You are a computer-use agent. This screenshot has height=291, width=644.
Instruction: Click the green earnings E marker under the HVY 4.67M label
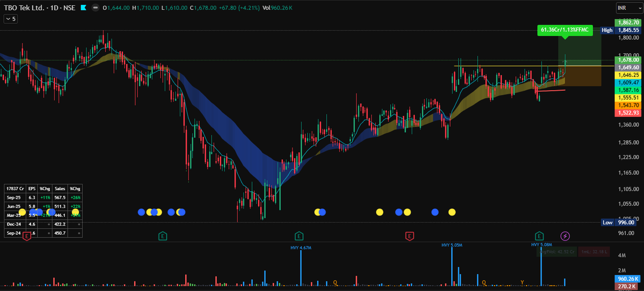298,236
